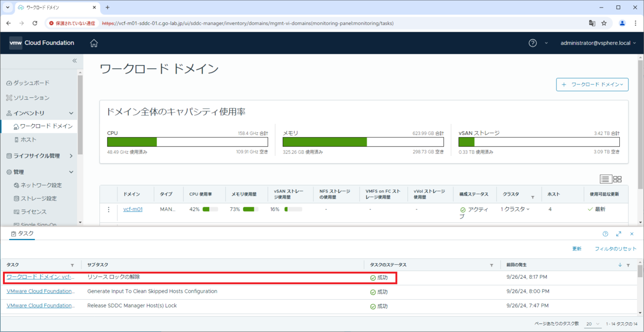
Task: Click the 9/26/24, 8:00 PM timestamp
Action: click(x=528, y=291)
